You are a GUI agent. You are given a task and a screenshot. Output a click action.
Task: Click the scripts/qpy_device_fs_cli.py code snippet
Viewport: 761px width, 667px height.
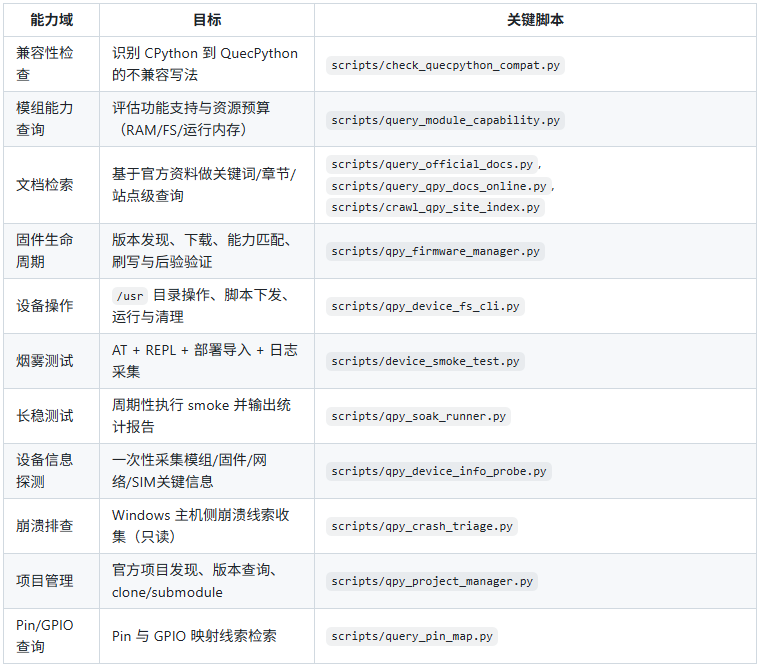click(425, 306)
